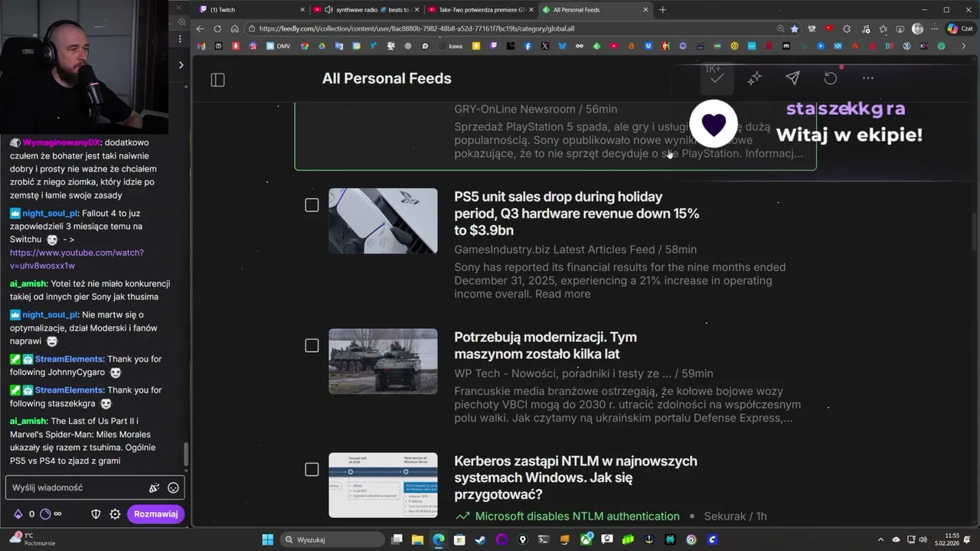Viewport: 980px width, 551px height.
Task: Click the Rozmawiaj chat button
Action: (155, 514)
